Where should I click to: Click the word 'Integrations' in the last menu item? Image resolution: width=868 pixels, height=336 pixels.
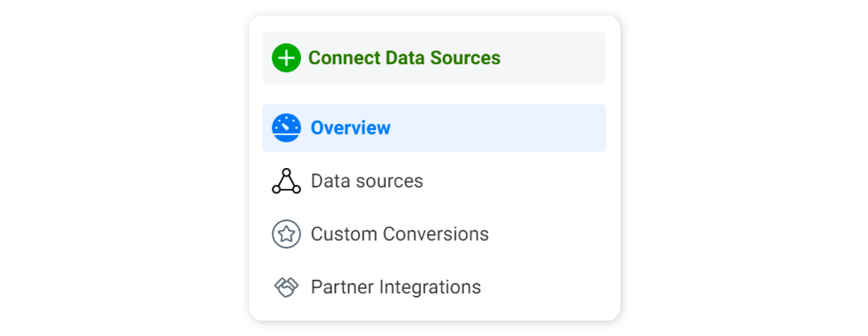tap(430, 287)
